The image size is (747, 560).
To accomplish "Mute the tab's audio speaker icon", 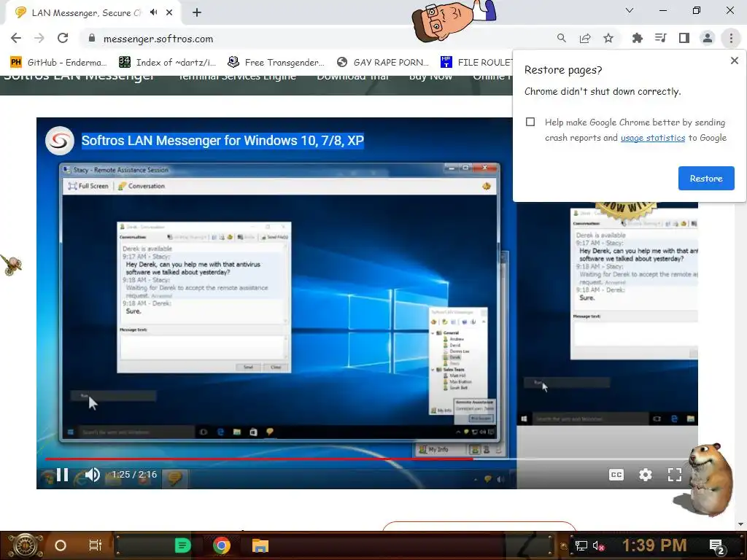I will point(153,12).
